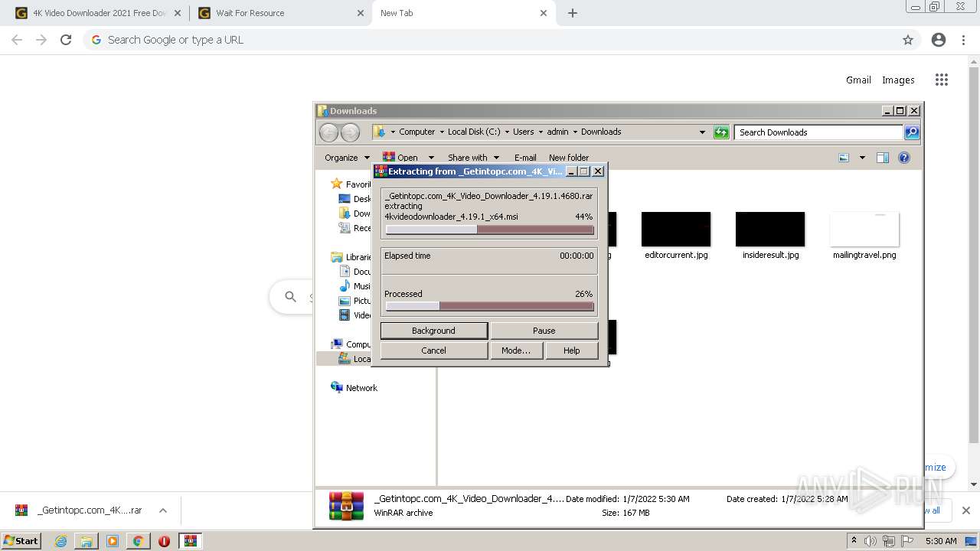The width and height of the screenshot is (980, 551).
Task: Click the file extraction progress bar
Action: coord(490,230)
